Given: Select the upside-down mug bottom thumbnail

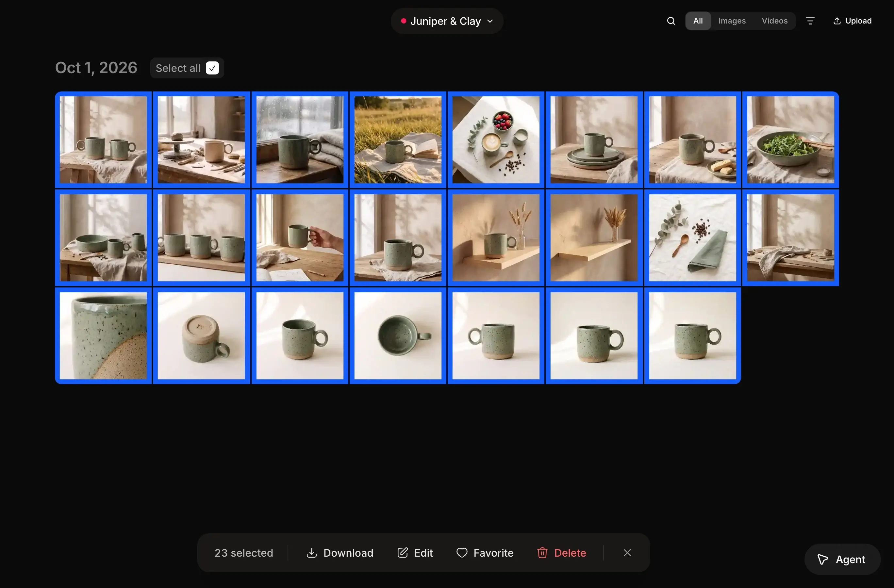Looking at the screenshot, I should 201,336.
